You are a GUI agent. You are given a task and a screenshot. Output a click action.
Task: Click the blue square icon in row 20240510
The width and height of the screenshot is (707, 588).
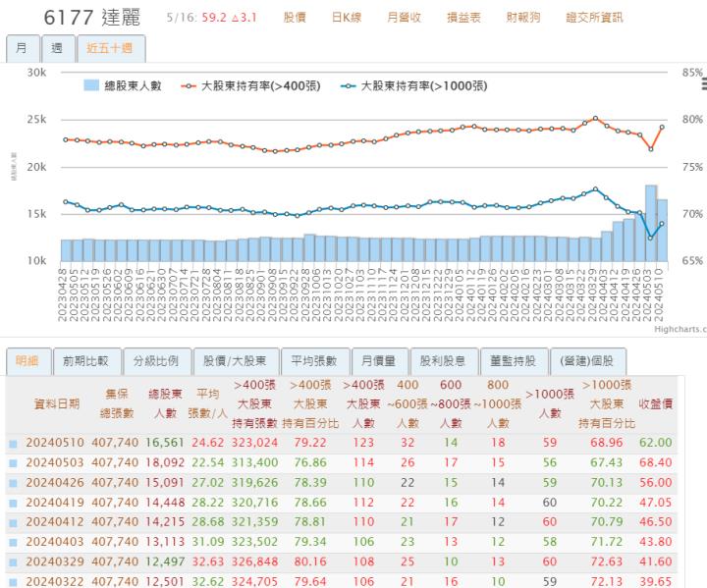click(13, 444)
